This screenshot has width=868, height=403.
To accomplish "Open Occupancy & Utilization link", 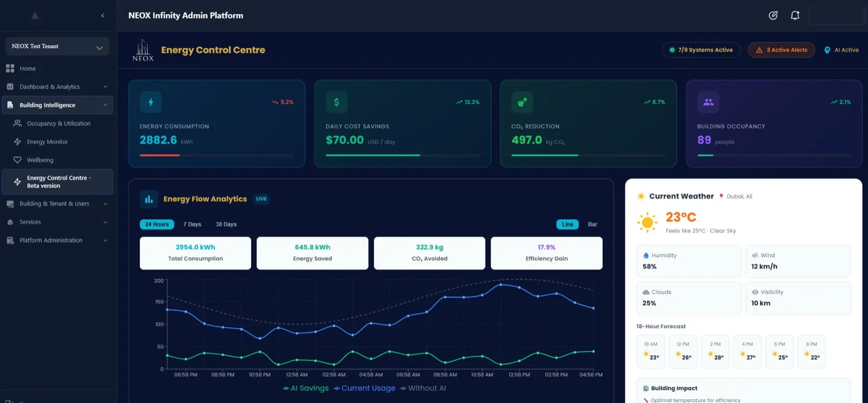I will point(59,124).
